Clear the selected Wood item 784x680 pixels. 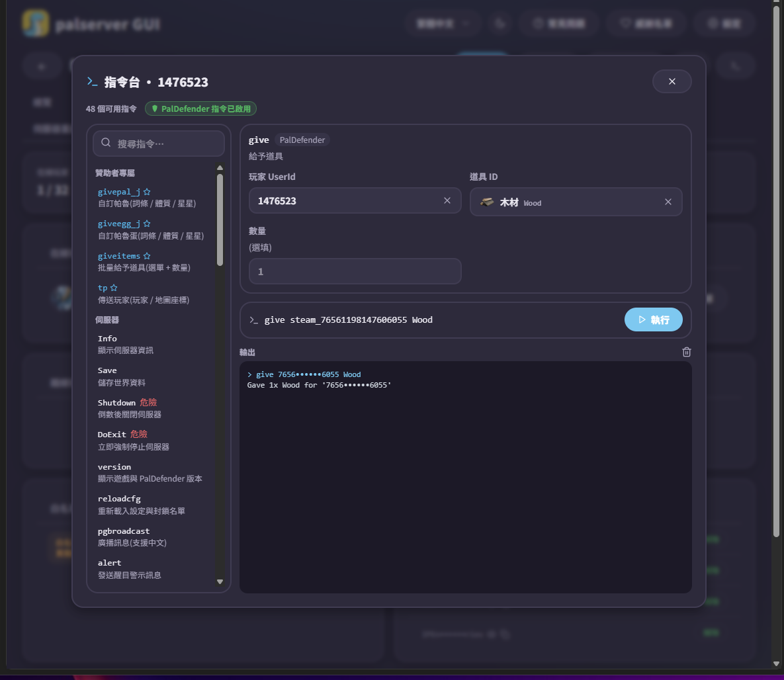pos(668,202)
